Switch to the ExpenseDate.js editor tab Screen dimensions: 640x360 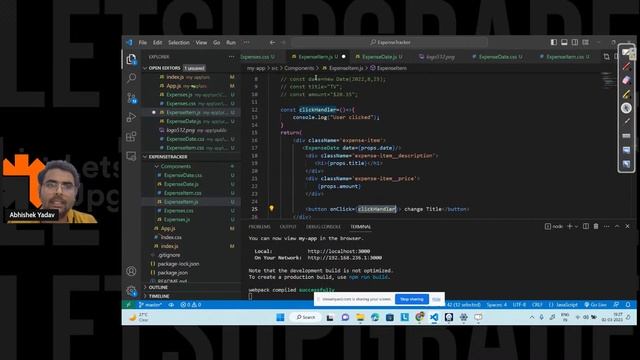pos(380,57)
